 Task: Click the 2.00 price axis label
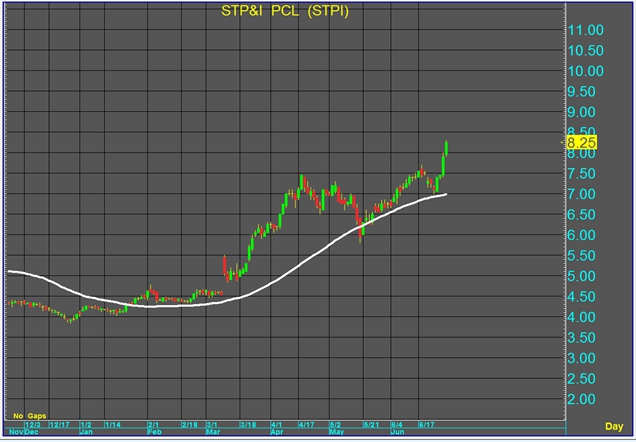coord(581,399)
